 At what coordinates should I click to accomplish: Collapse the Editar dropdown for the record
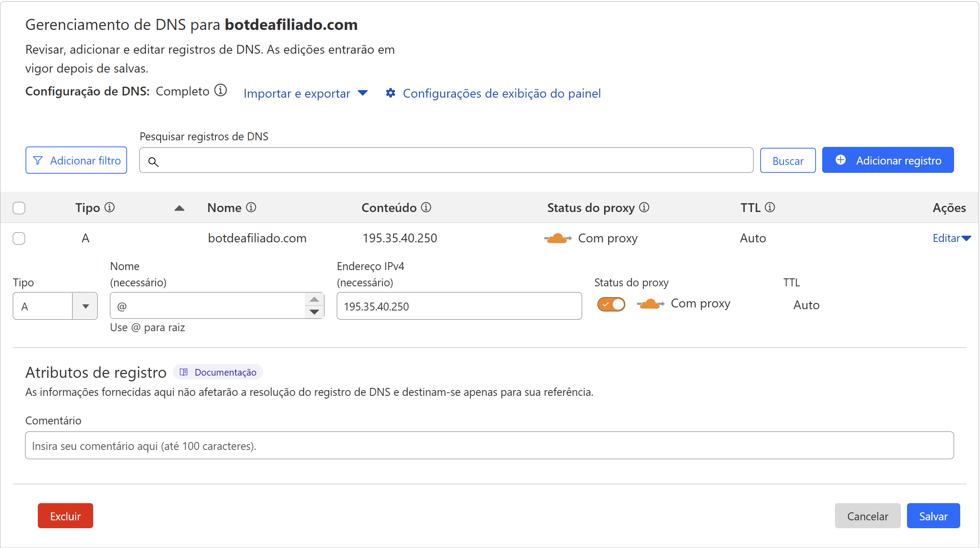(x=952, y=238)
